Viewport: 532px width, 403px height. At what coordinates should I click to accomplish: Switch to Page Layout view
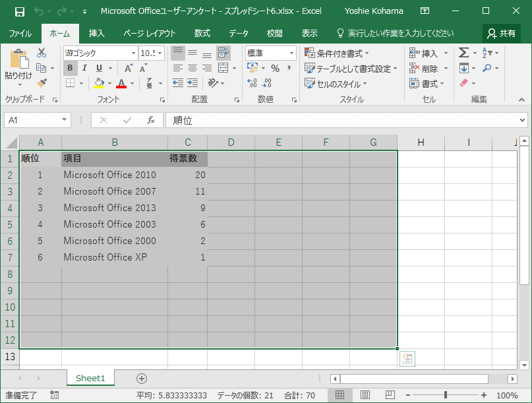point(365,395)
